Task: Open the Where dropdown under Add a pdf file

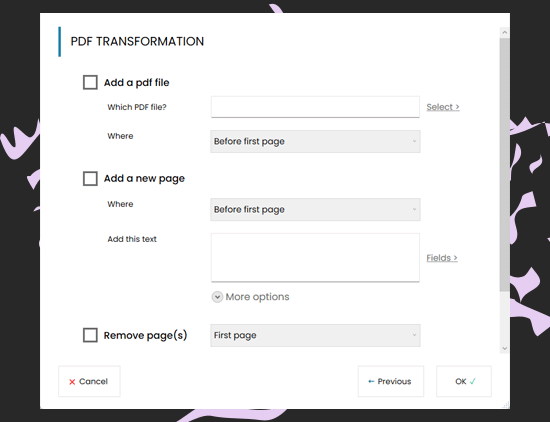Action: point(315,141)
